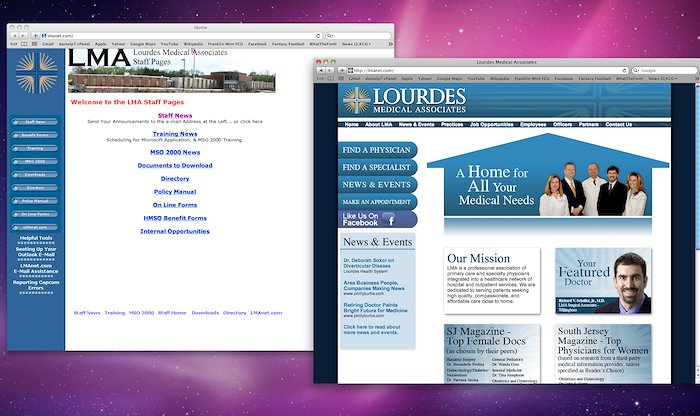Open Practices navigation item
Image resolution: width=700 pixels, height=416 pixels.
452,125
